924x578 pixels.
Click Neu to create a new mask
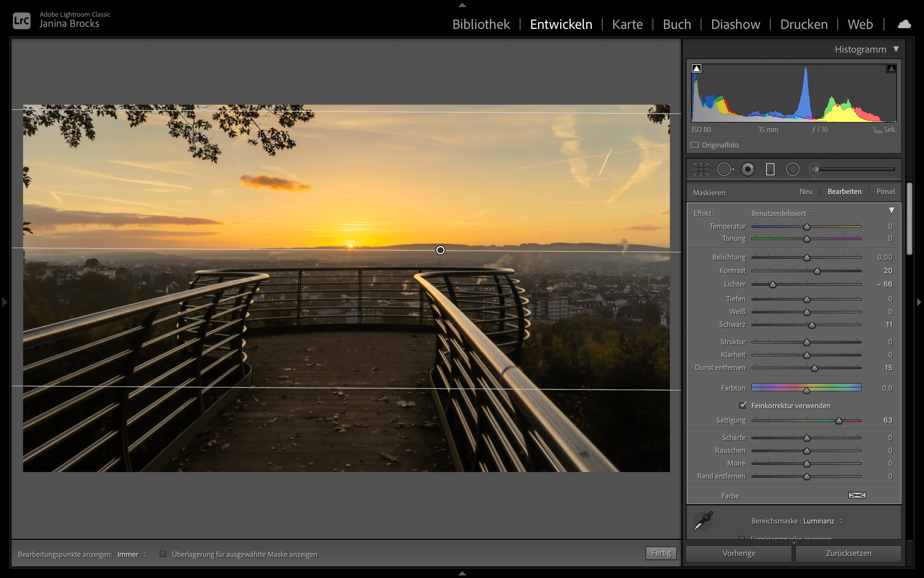click(806, 191)
